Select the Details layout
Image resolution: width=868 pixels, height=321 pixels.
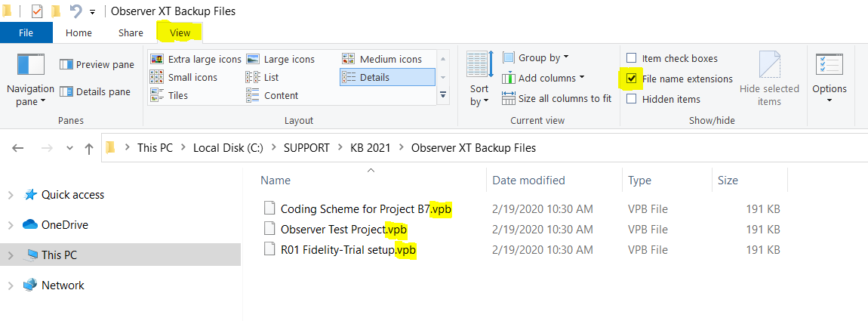pyautogui.click(x=387, y=78)
